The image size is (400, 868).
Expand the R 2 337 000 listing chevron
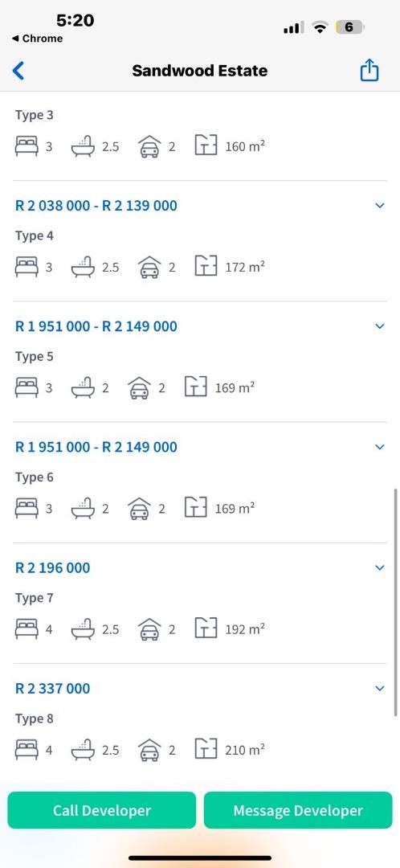pos(380,688)
